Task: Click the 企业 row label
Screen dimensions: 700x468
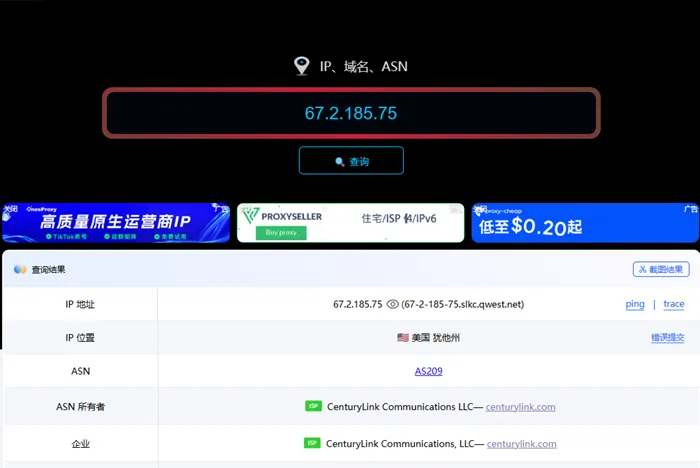Action: [80, 444]
